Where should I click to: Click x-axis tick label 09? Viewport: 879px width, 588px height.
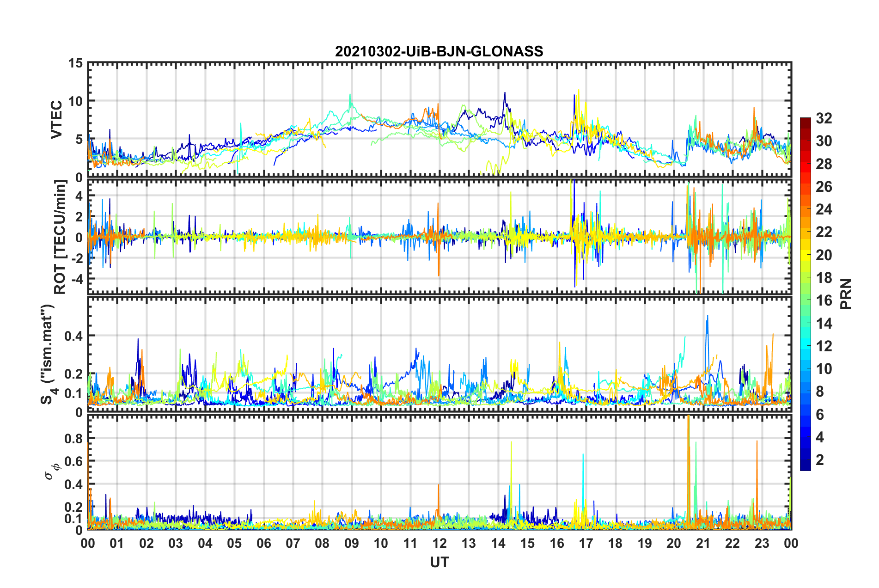click(x=352, y=543)
